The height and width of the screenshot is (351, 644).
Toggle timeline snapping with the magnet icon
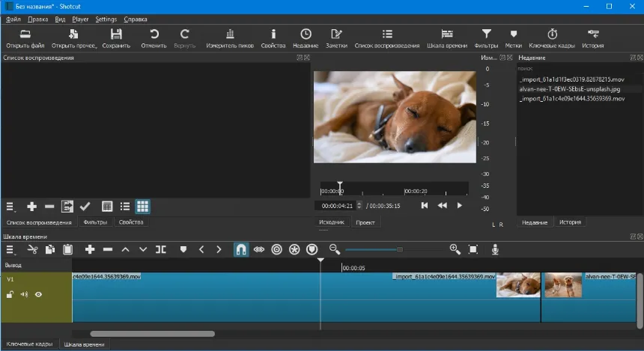point(241,249)
